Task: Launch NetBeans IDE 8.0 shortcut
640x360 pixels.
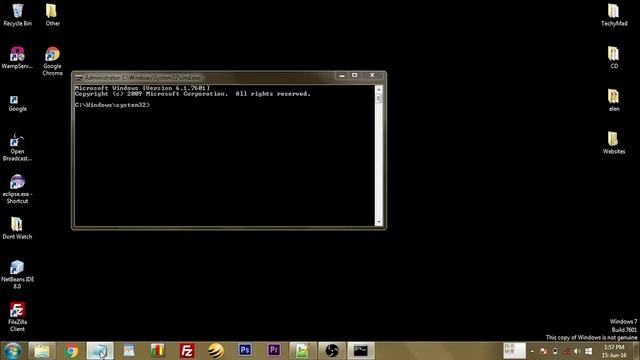Action: click(x=17, y=274)
